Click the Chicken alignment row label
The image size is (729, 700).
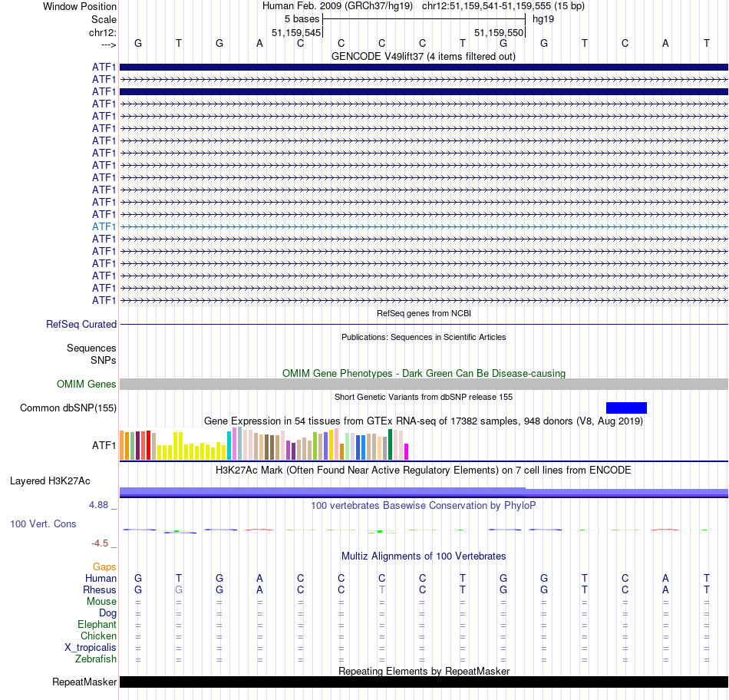[98, 636]
